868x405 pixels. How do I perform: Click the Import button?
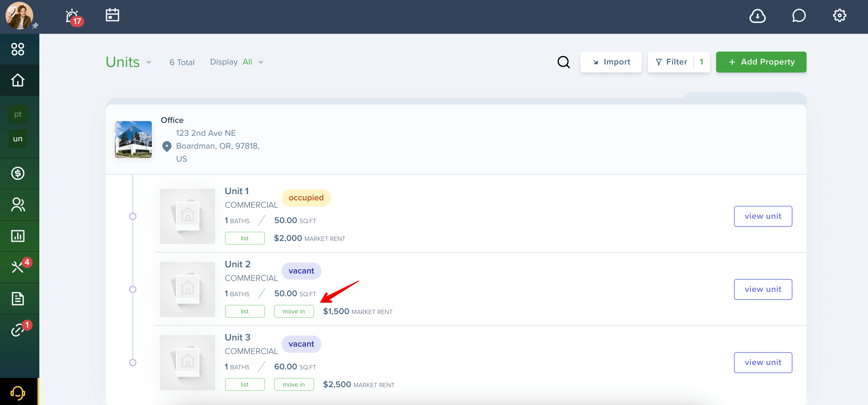(x=610, y=62)
